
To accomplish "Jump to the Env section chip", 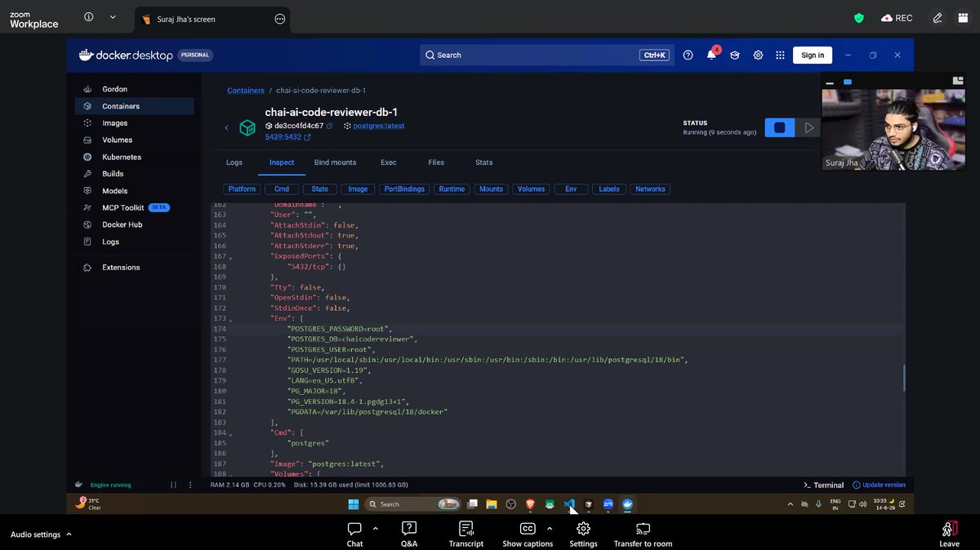I will click(571, 189).
